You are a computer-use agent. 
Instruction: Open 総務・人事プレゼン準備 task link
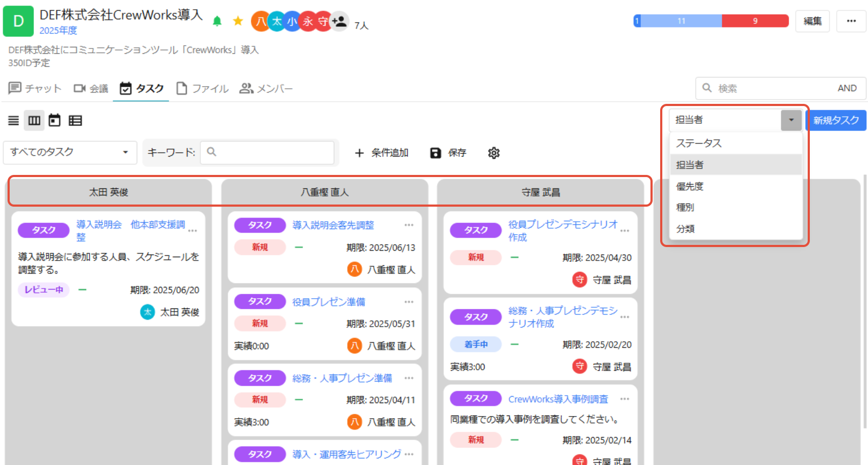pos(342,378)
